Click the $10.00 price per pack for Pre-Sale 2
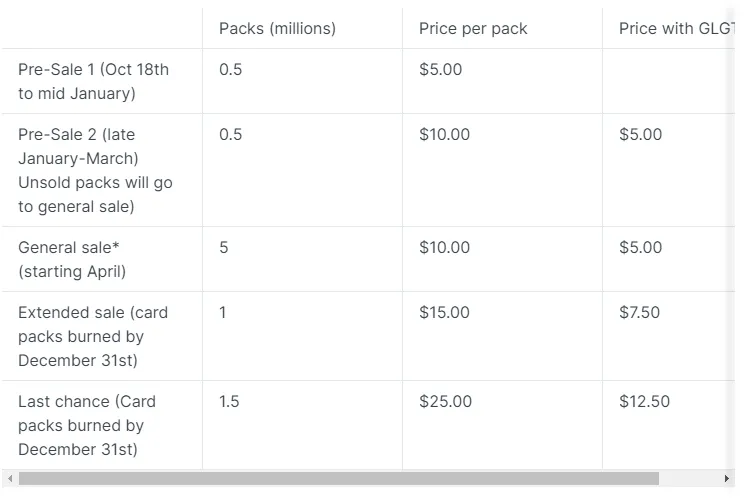Viewport: 755px width, 501px height. (444, 134)
